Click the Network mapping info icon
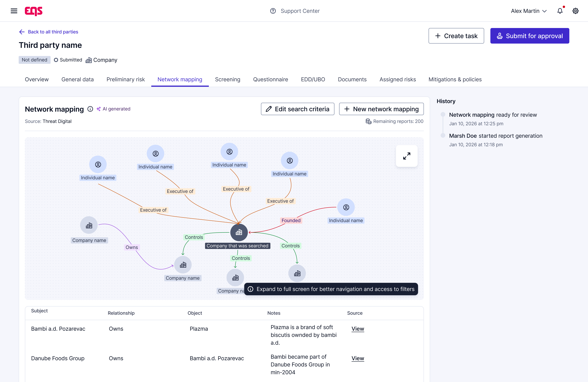Image resolution: width=588 pixels, height=382 pixels. tap(90, 109)
